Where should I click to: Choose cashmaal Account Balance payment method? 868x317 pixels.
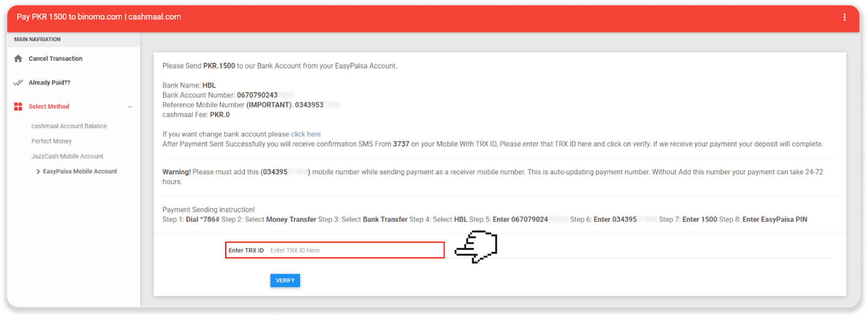(x=69, y=126)
